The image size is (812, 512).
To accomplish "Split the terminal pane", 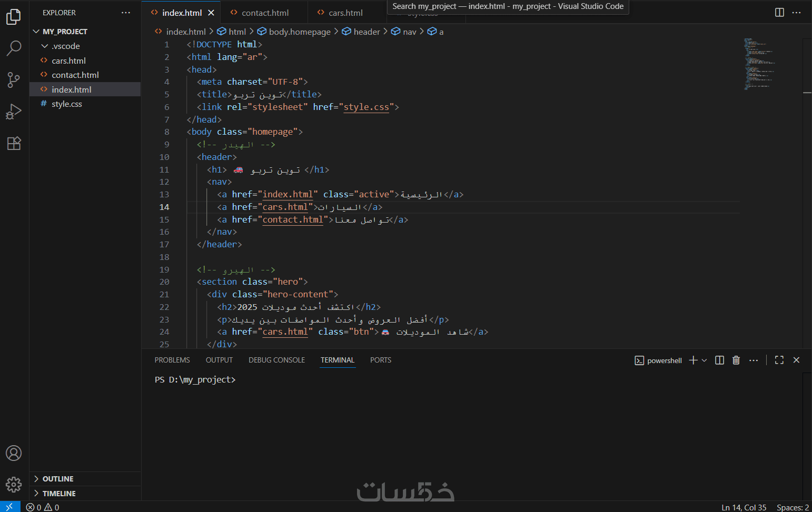I will (x=719, y=360).
